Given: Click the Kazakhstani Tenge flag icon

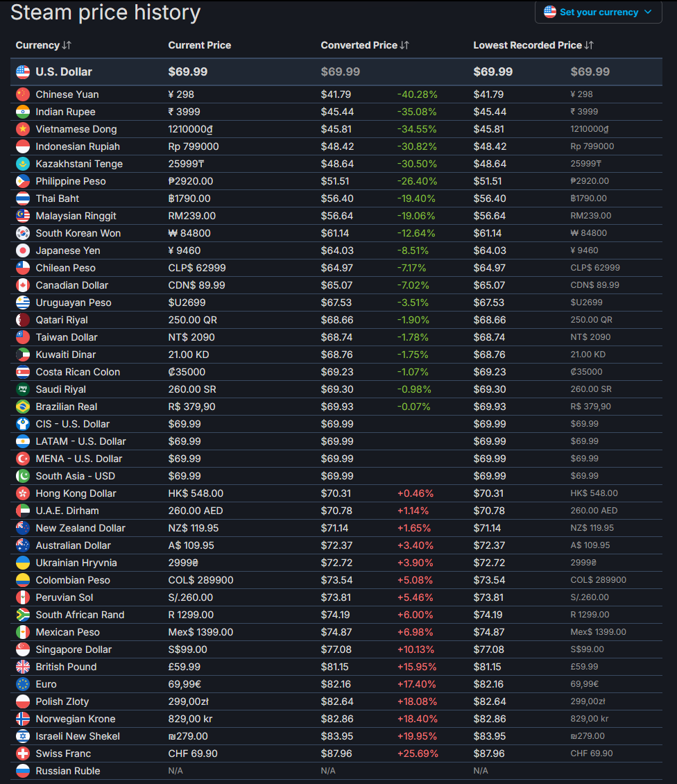Looking at the screenshot, I should (x=23, y=164).
